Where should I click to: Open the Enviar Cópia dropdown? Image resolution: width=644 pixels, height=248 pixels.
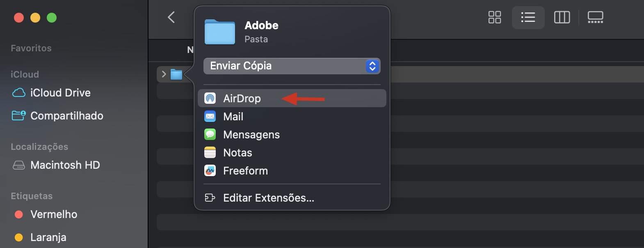pyautogui.click(x=291, y=66)
